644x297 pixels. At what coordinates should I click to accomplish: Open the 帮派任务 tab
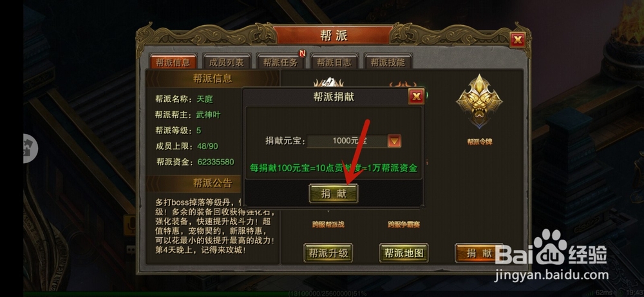coord(280,62)
